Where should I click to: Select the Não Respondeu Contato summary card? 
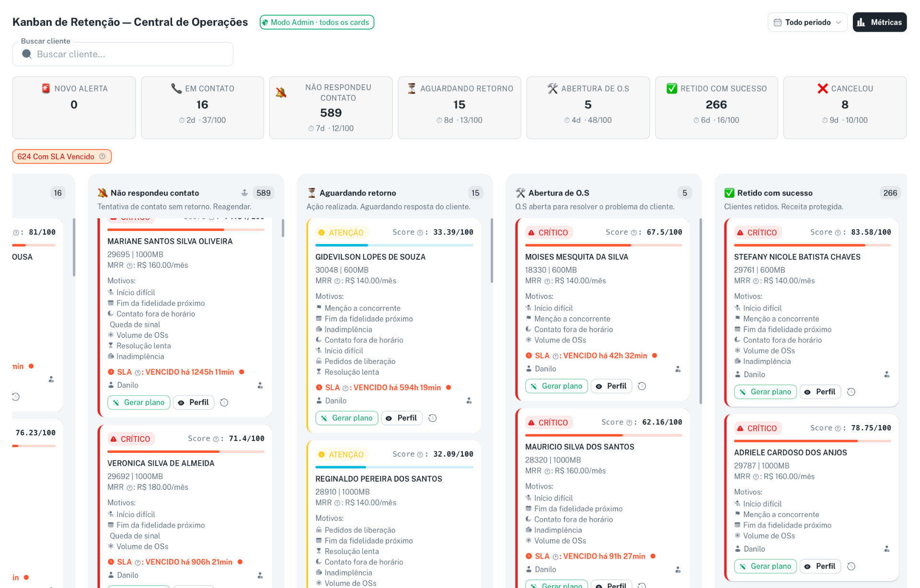click(331, 107)
